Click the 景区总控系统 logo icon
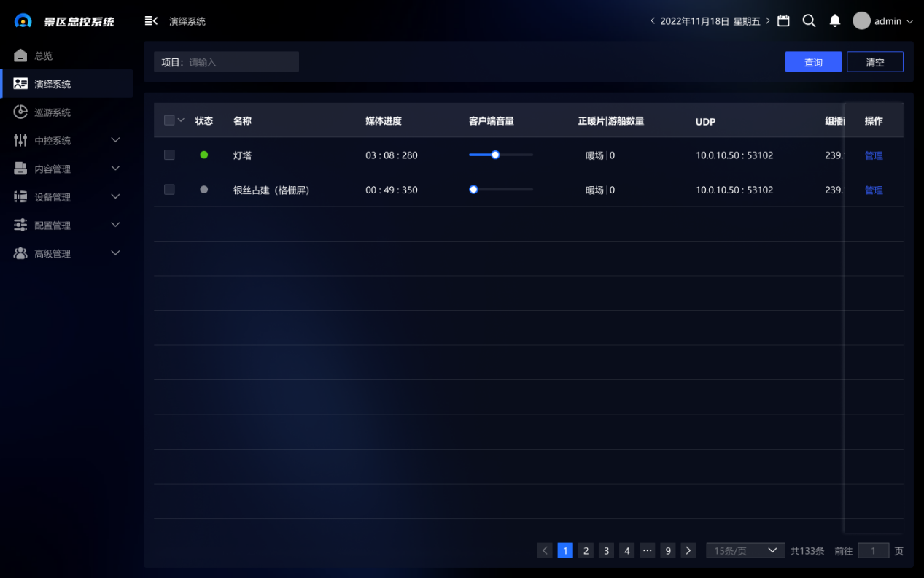 (x=23, y=21)
